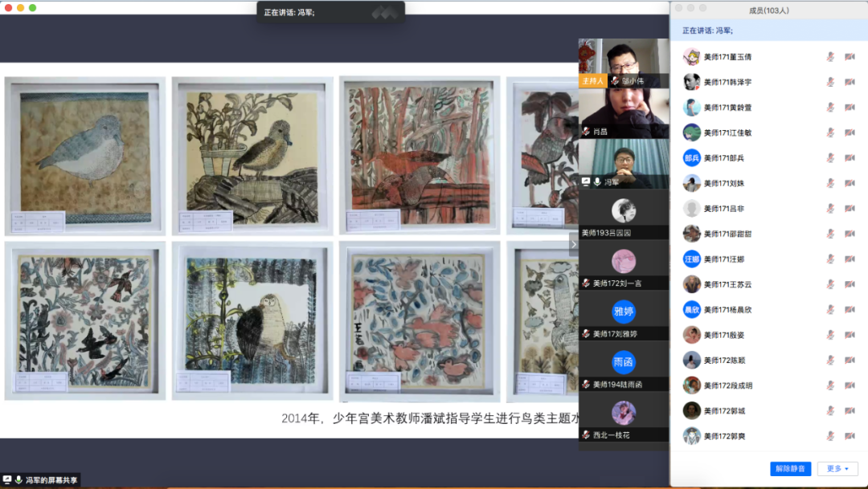Click the video-off icon for 美师172陈颖
868x489 pixels.
(x=850, y=361)
